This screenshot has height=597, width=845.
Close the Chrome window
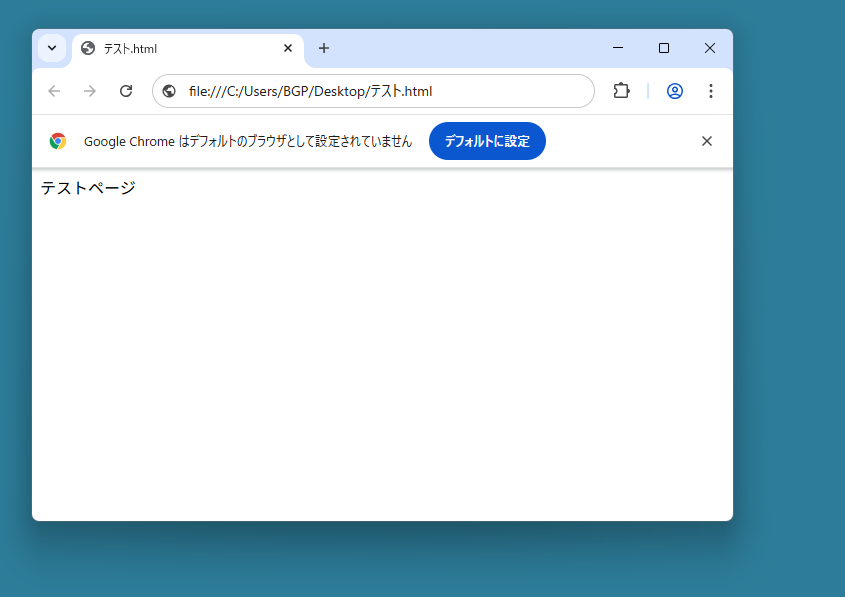click(x=710, y=48)
